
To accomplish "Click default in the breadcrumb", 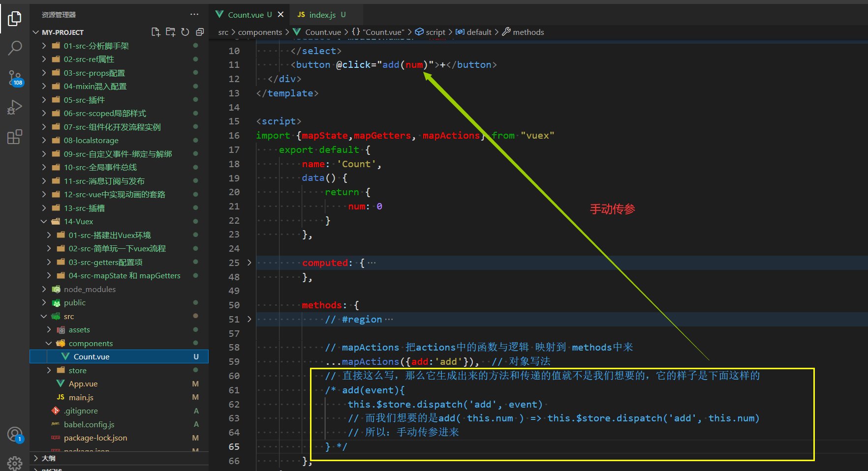I will point(473,32).
